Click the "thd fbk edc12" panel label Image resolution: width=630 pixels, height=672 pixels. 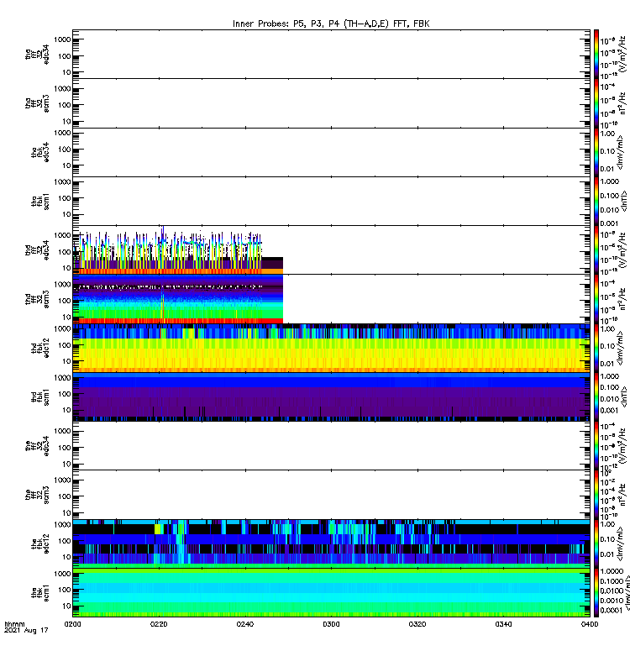click(40, 348)
